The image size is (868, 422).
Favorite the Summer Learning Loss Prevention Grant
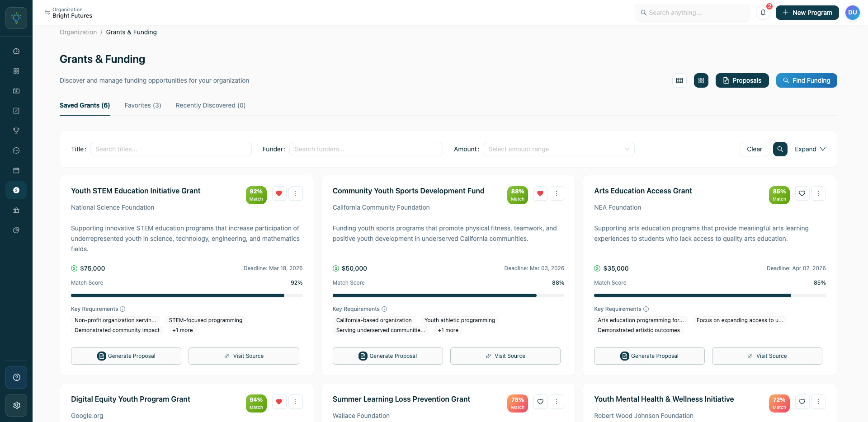tap(541, 402)
